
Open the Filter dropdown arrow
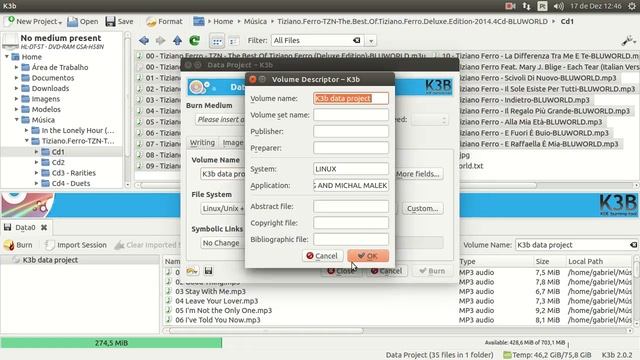tap(371, 41)
